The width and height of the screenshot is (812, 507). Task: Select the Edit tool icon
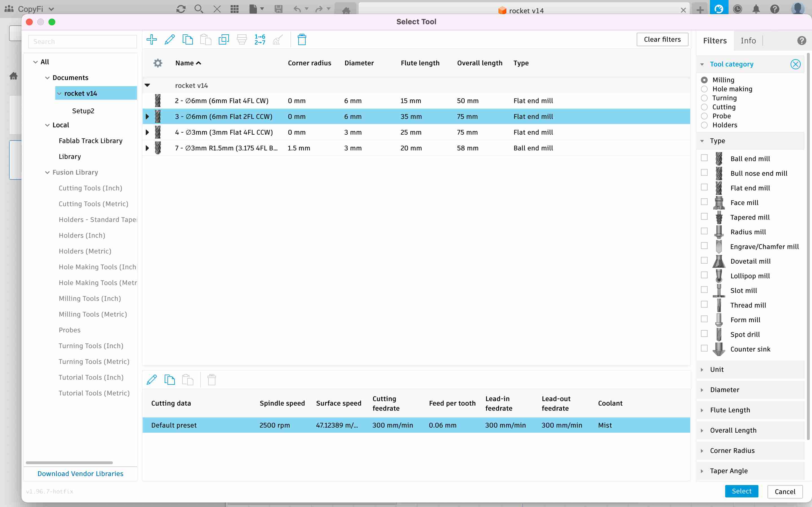click(169, 39)
